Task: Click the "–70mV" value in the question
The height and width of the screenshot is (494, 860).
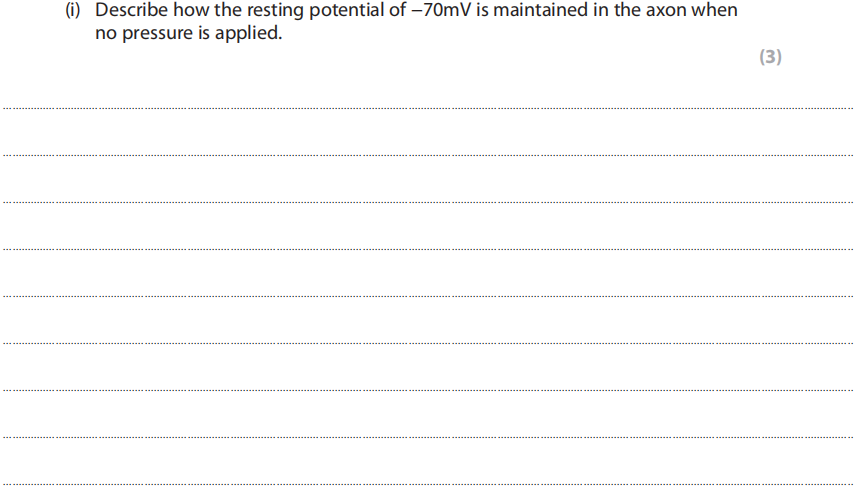Action: tap(432, 10)
